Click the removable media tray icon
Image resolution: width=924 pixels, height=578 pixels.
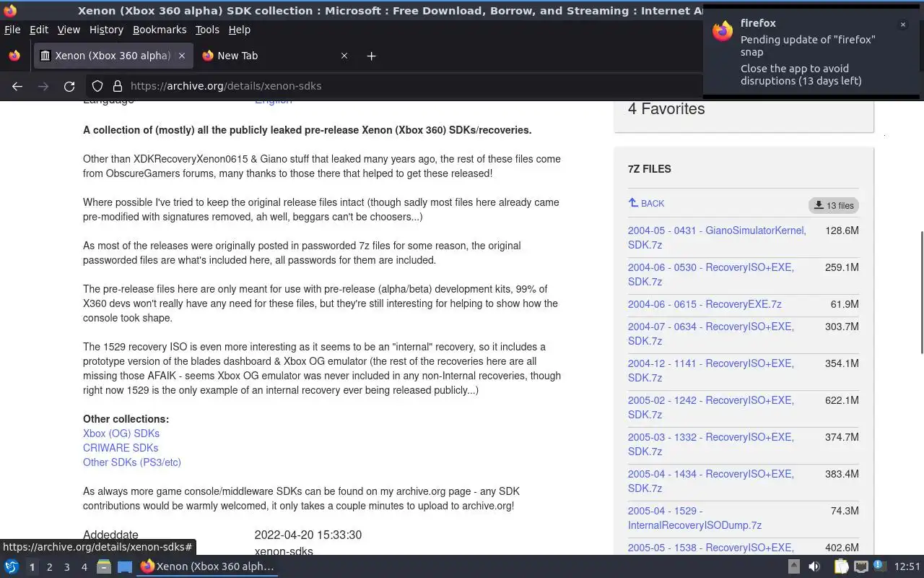793,567
